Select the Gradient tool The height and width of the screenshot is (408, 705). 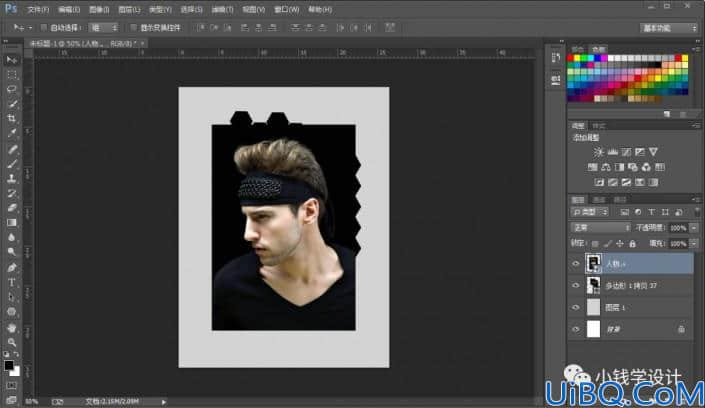point(12,223)
